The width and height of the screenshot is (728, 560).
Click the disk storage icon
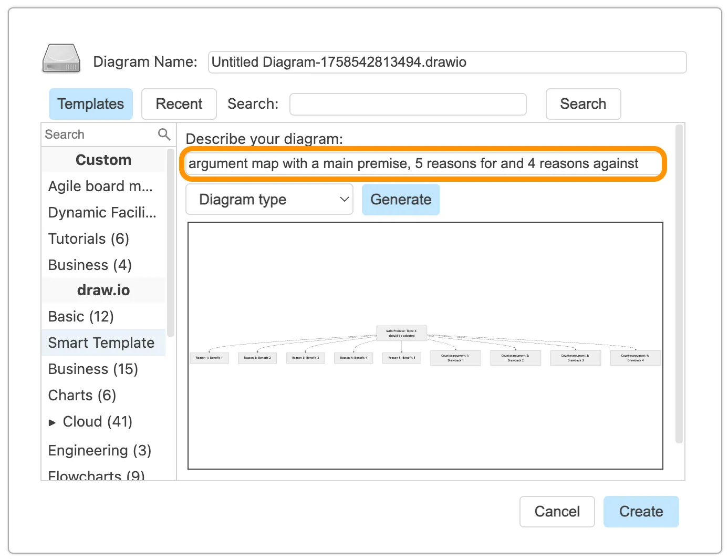(61, 59)
